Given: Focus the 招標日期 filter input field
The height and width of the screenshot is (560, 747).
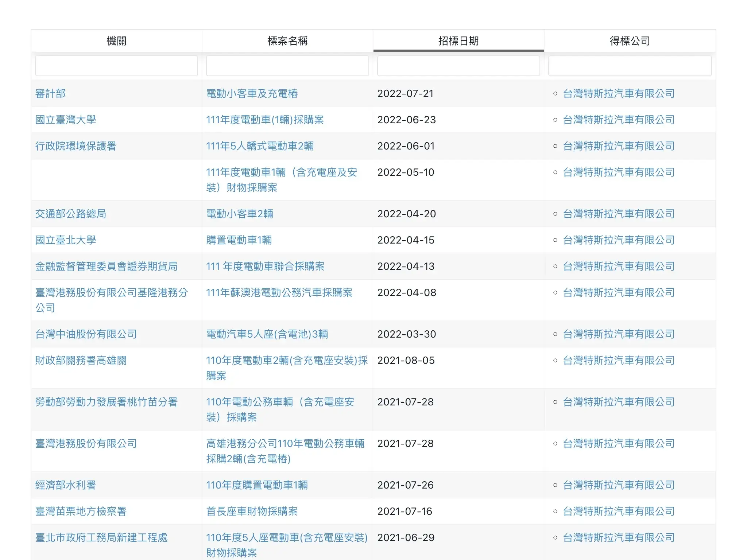Looking at the screenshot, I should (458, 66).
